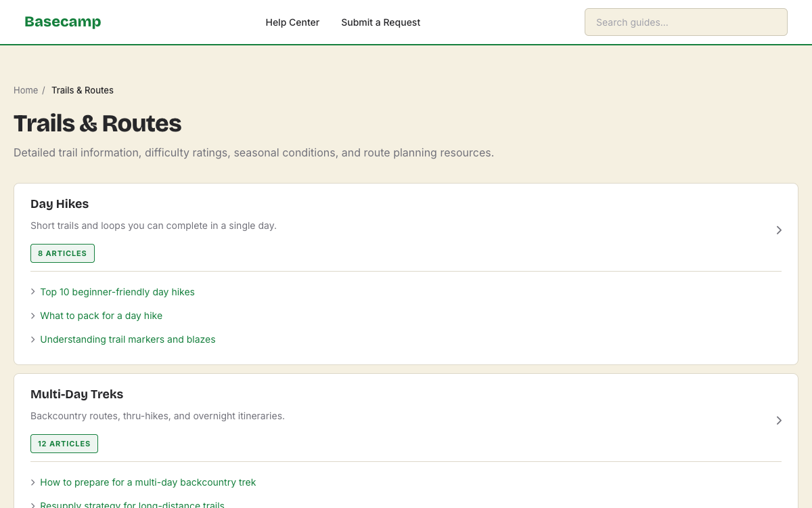Click the 8 Articles badge

click(62, 253)
